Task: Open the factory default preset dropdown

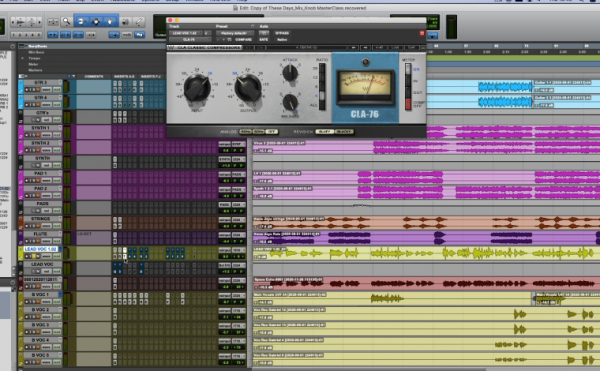Action: click(235, 33)
